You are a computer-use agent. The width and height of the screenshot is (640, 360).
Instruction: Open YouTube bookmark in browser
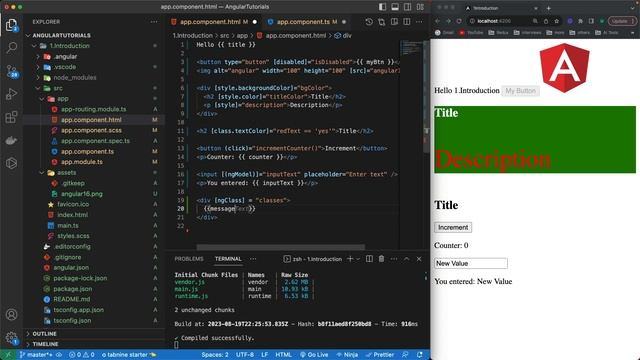point(471,33)
